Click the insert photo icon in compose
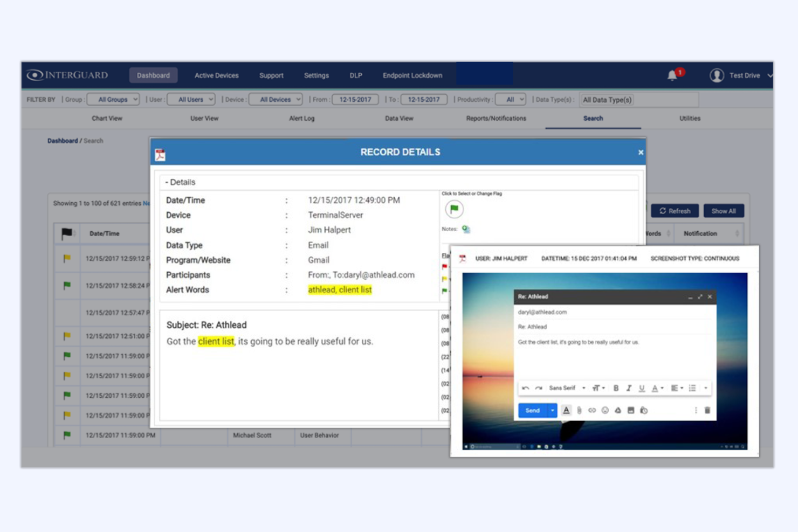This screenshot has width=798, height=532. tap(631, 410)
